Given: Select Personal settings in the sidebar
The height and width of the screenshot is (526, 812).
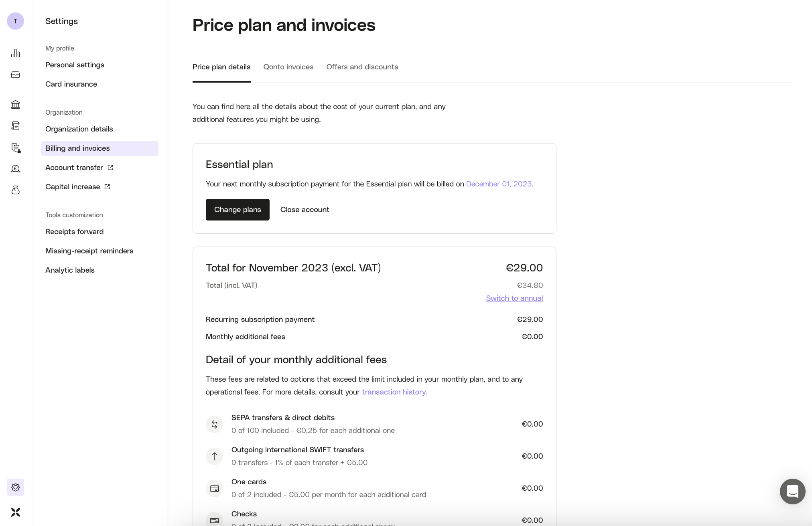Looking at the screenshot, I should click(75, 65).
